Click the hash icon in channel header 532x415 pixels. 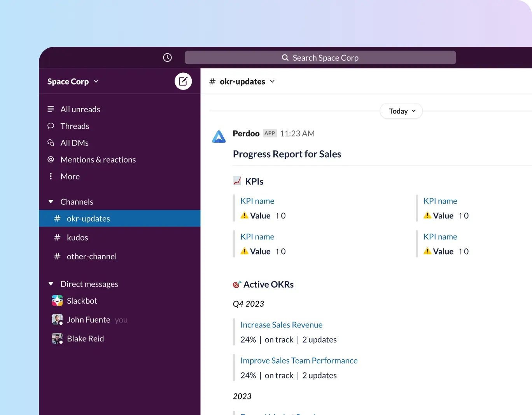[x=212, y=81]
